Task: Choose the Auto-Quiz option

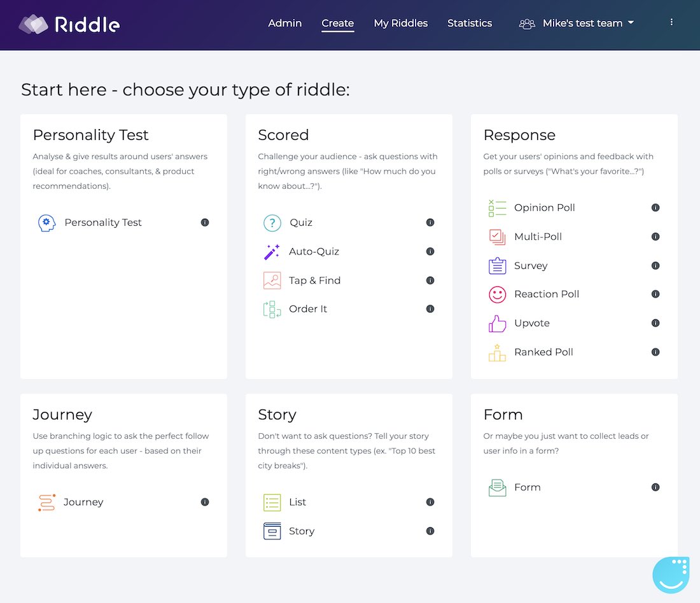Action: (314, 251)
